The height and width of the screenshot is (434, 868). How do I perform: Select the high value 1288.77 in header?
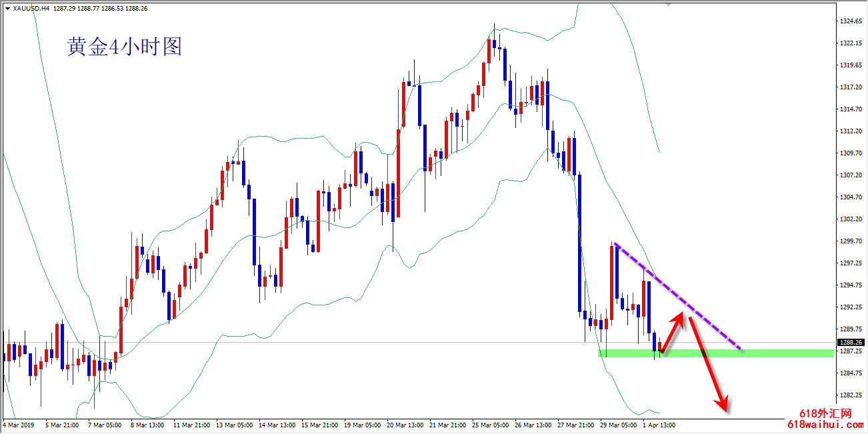(x=88, y=9)
